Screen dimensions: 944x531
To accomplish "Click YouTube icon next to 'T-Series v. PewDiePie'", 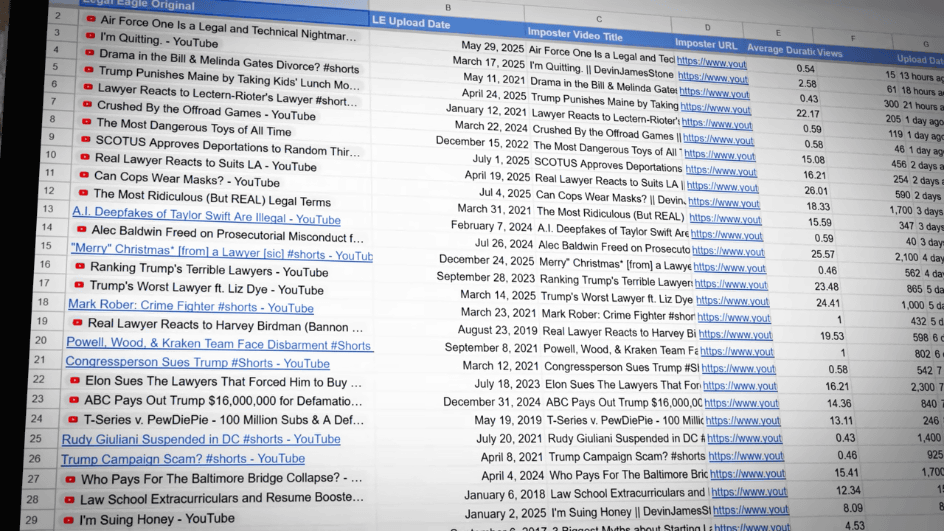I will (73, 420).
